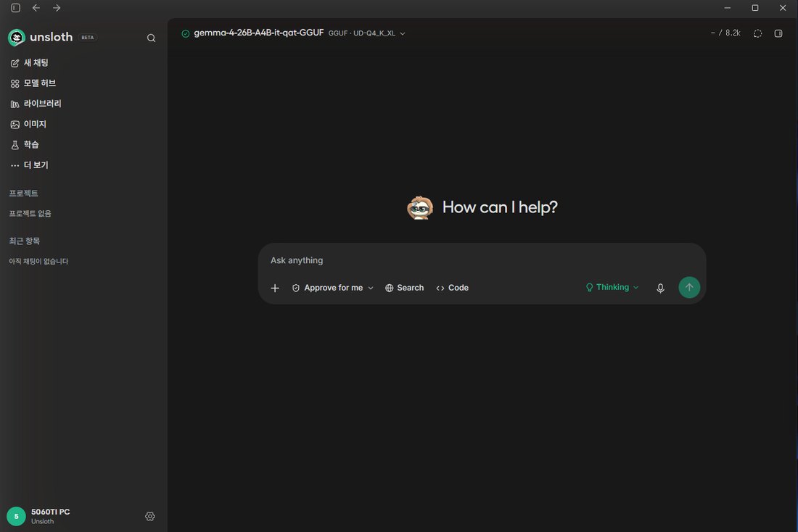Add an attachment with the plus icon
The height and width of the screenshot is (532, 798).
pyautogui.click(x=275, y=288)
